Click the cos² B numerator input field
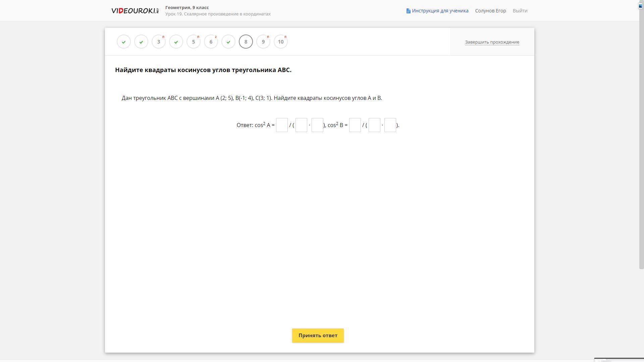Viewport: 644px width, 362px height. [355, 125]
